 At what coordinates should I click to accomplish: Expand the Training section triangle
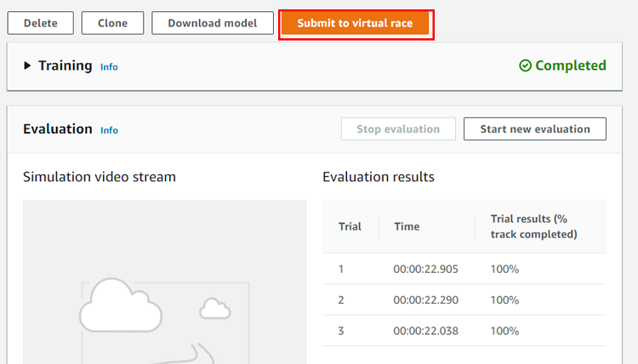27,65
